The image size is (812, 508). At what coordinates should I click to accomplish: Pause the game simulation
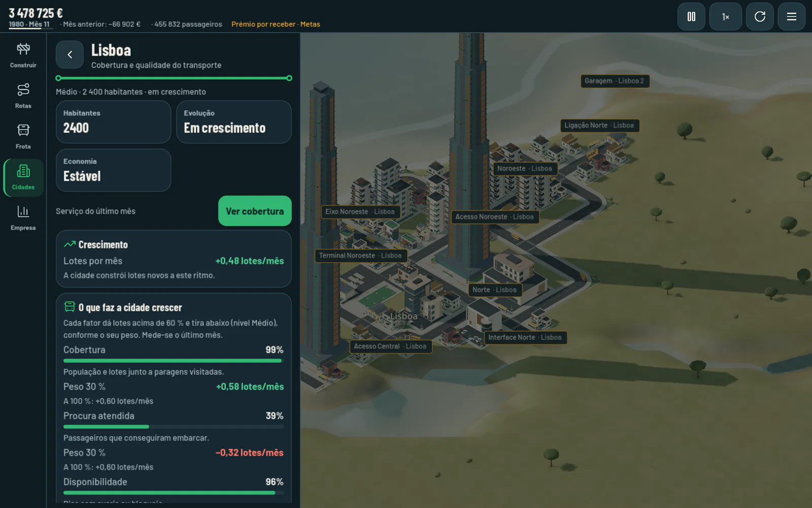tap(691, 17)
